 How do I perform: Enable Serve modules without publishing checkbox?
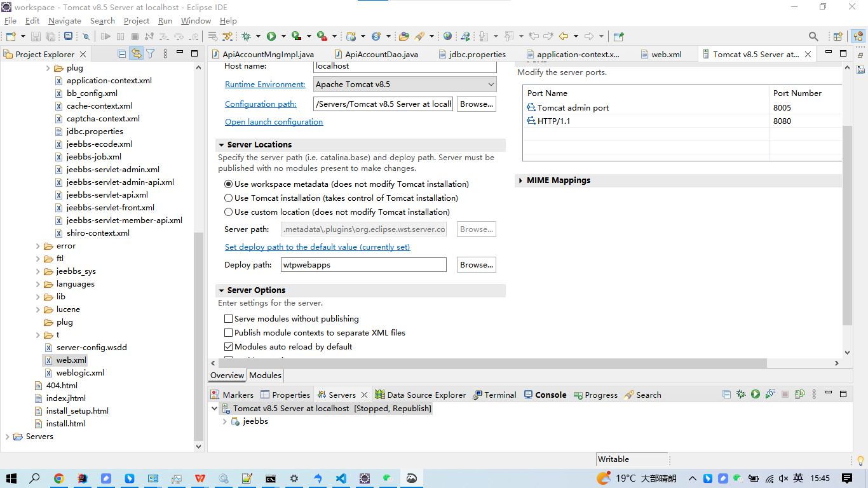click(x=229, y=319)
